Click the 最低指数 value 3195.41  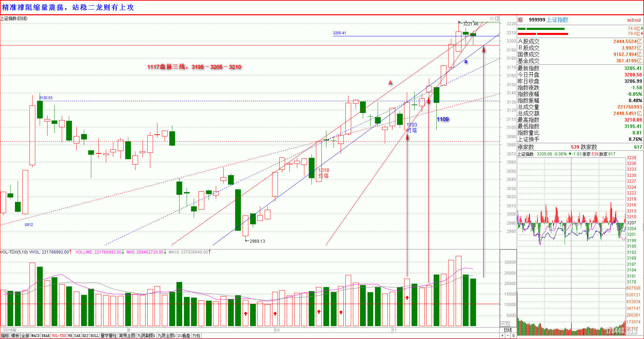tap(633, 126)
